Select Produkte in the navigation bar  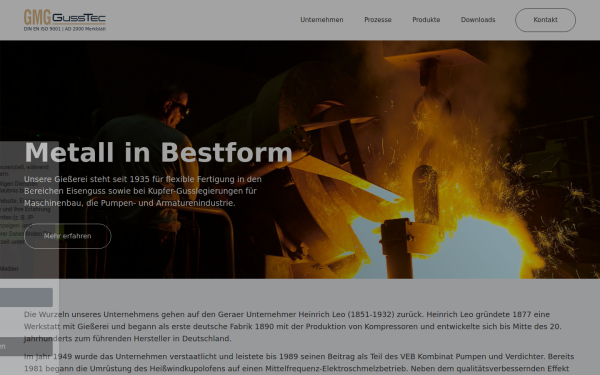[426, 20]
